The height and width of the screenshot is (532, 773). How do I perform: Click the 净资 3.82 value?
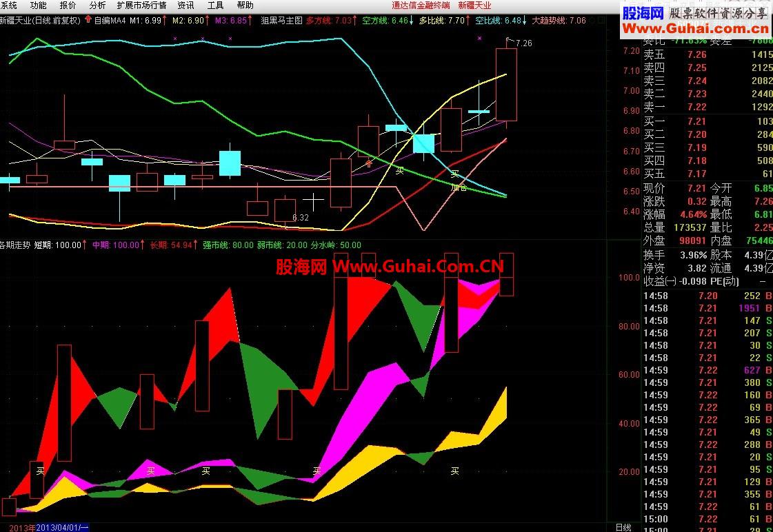tap(697, 269)
